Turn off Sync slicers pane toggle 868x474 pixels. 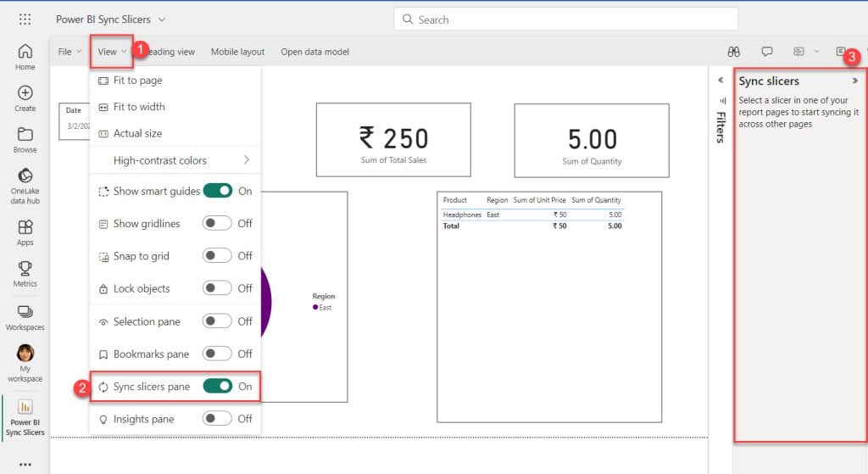coord(218,386)
